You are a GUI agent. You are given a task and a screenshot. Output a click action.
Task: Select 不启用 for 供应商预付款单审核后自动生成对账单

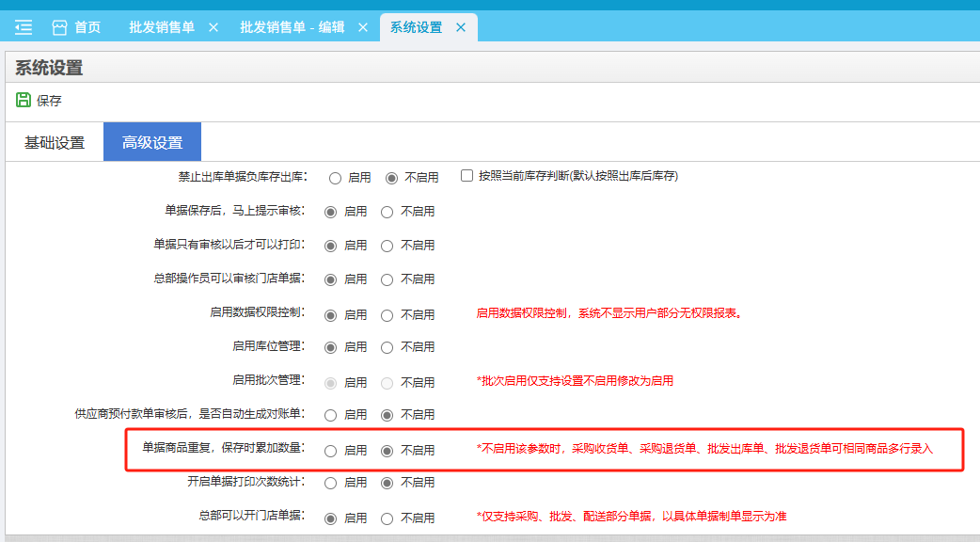387,415
